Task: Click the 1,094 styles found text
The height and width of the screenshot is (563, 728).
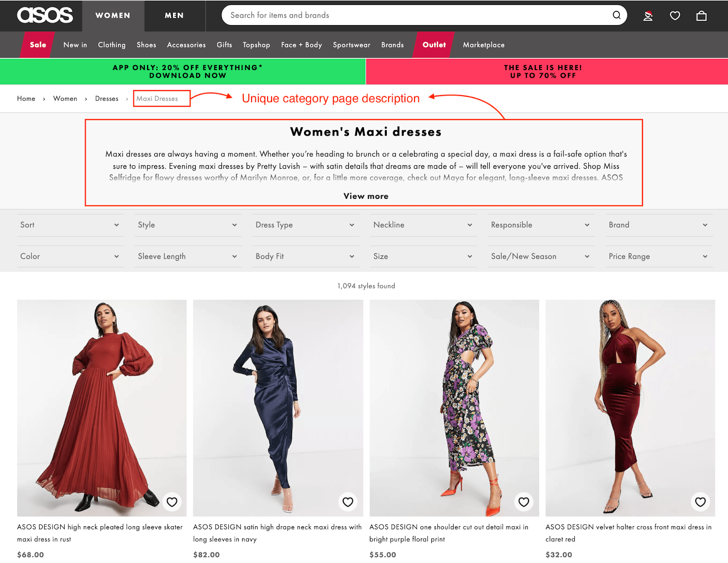Action: coord(366,286)
